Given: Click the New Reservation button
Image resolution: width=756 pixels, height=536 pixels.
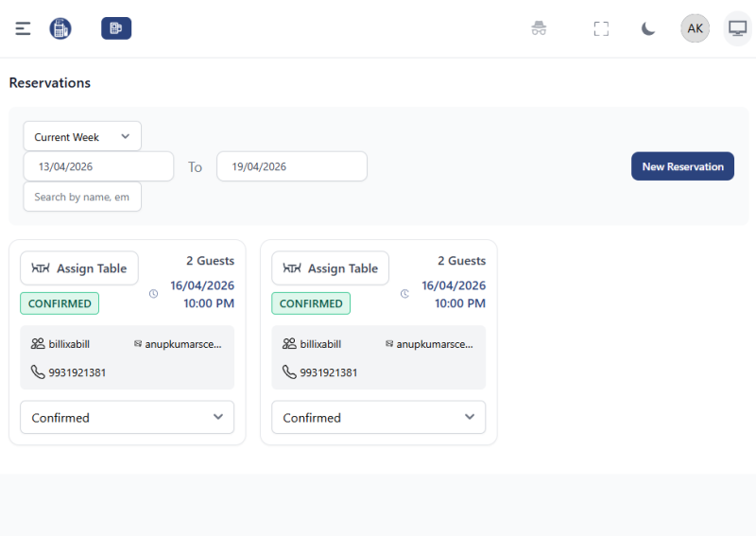Looking at the screenshot, I should pos(682,166).
